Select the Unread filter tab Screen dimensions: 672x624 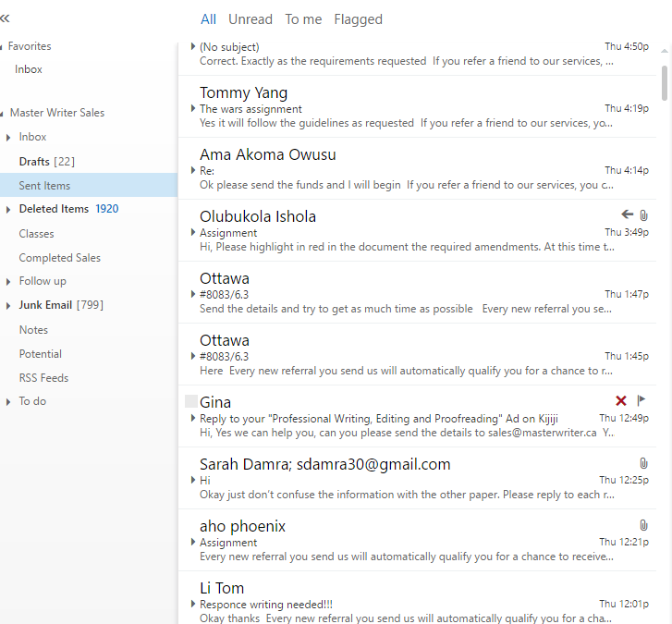point(250,19)
